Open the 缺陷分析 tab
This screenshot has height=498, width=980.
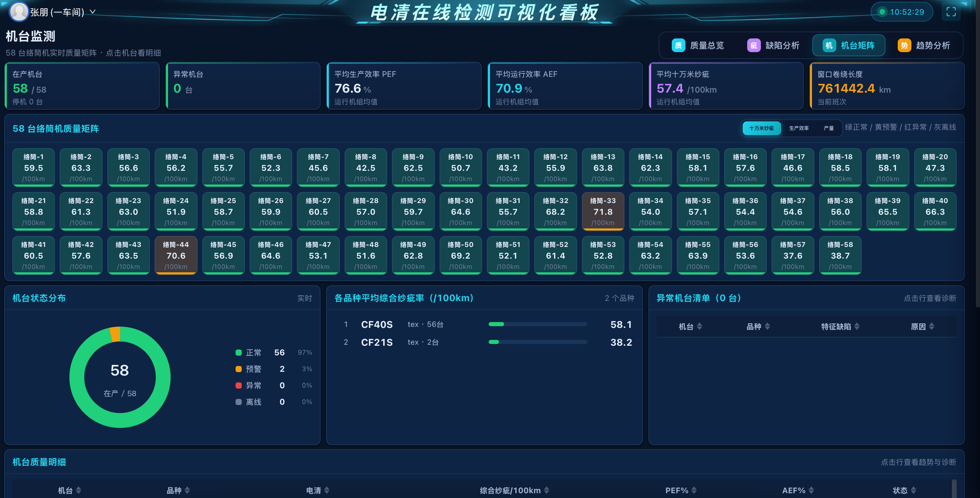tap(773, 45)
